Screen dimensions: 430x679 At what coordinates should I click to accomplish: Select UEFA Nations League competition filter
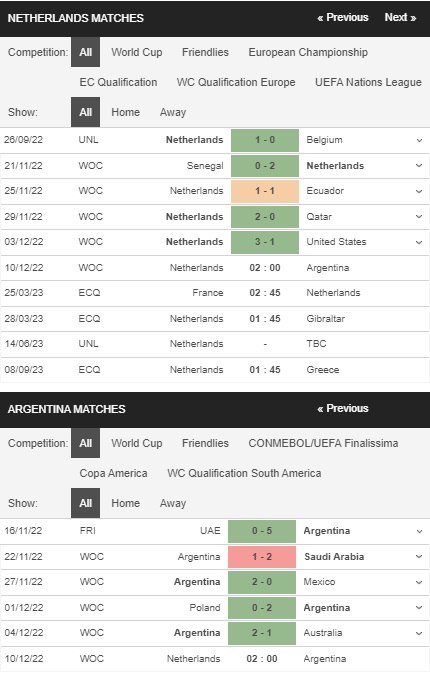(368, 82)
